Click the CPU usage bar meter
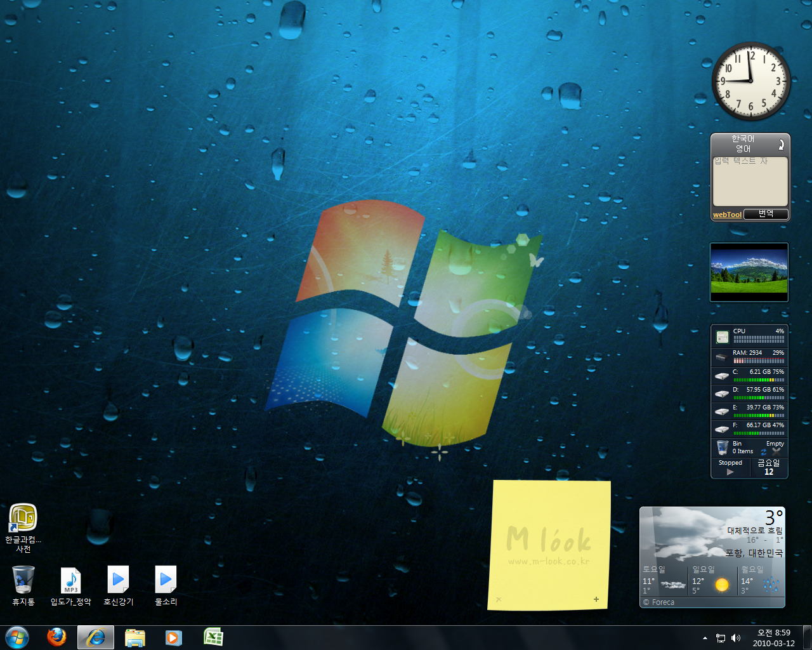The height and width of the screenshot is (650, 812). tap(758, 340)
